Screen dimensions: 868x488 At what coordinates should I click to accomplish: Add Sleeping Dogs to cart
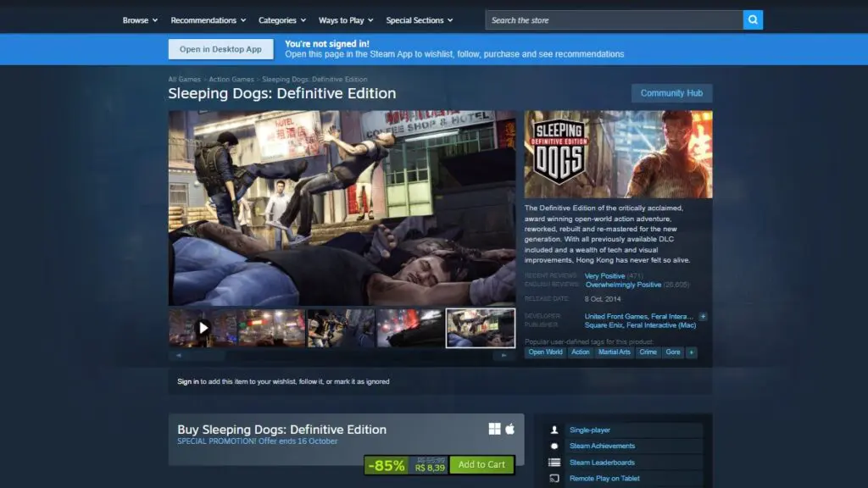pyautogui.click(x=481, y=465)
